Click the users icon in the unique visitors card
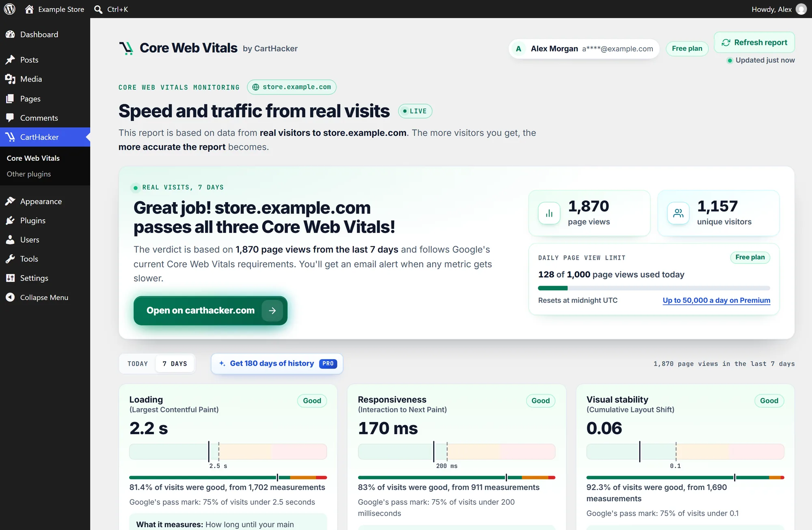Image resolution: width=812 pixels, height=530 pixels. [x=678, y=213]
